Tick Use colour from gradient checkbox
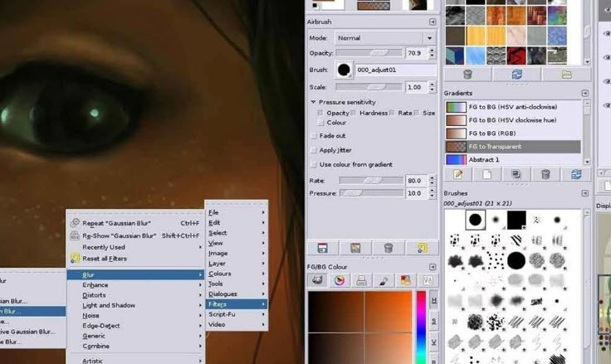The image size is (611, 364). coord(314,165)
